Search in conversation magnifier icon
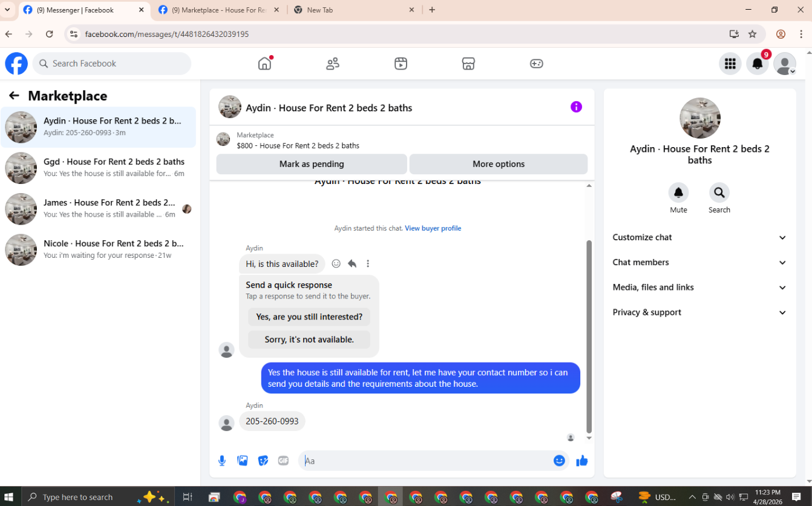812x506 pixels. (x=719, y=192)
